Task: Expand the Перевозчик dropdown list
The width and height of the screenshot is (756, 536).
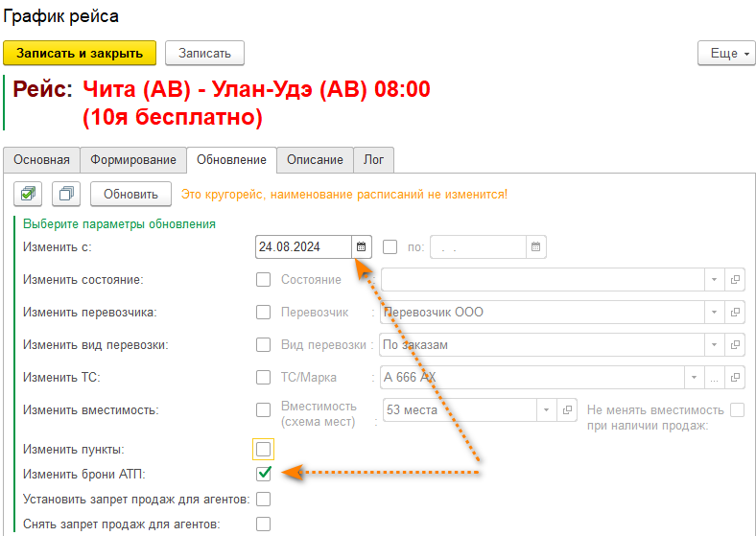Action: (x=714, y=313)
